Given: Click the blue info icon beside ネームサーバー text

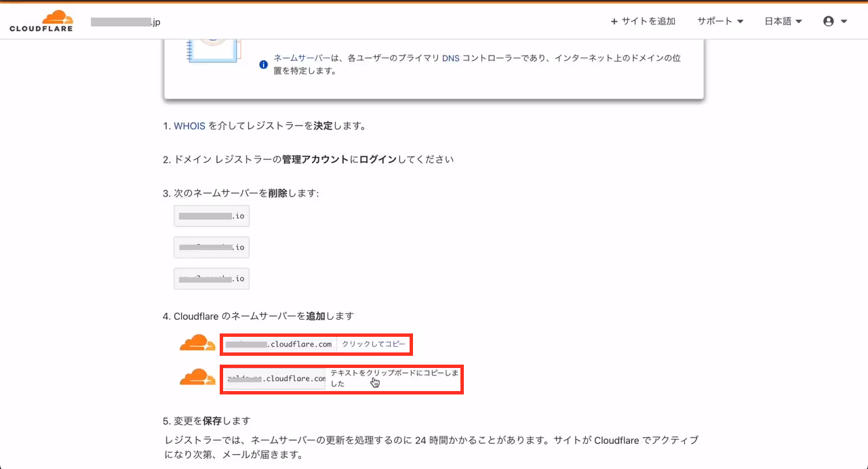Looking at the screenshot, I should (264, 64).
